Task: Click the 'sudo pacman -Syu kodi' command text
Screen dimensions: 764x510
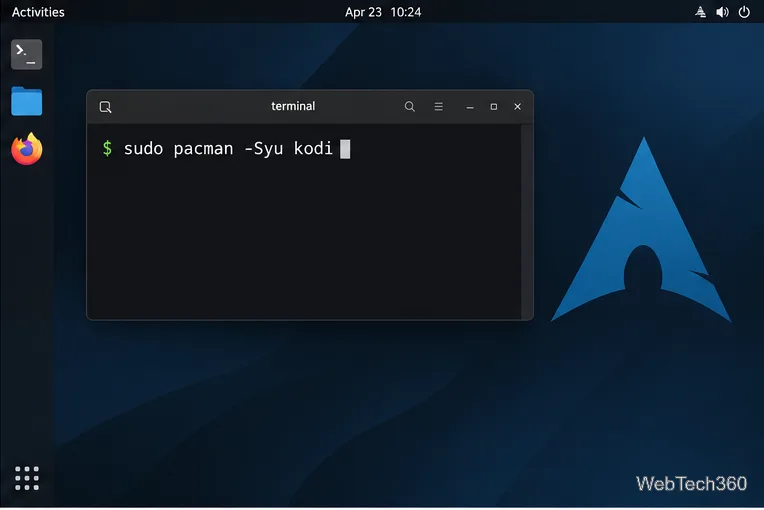Action: (x=228, y=149)
